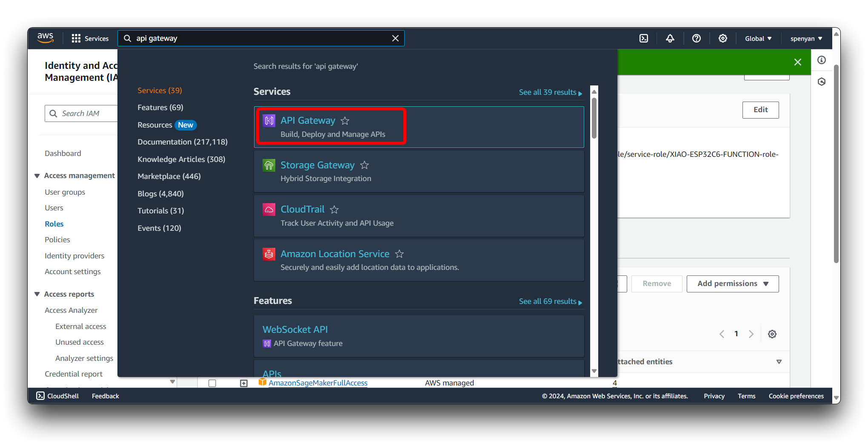Click the Amazon Location Service icon
Screen dimensions: 868x445
click(x=269, y=254)
